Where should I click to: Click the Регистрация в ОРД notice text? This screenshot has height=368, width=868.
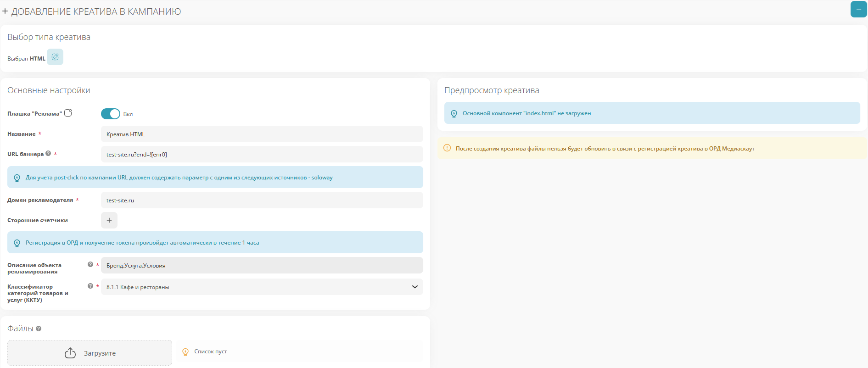pos(142,243)
